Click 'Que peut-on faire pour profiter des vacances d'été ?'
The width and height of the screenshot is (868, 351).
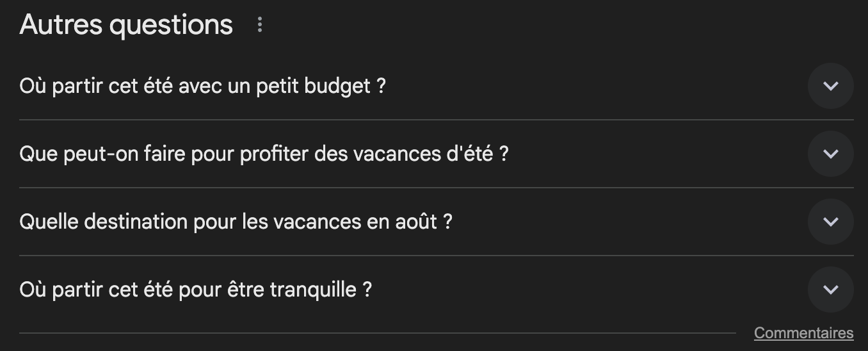(x=264, y=154)
